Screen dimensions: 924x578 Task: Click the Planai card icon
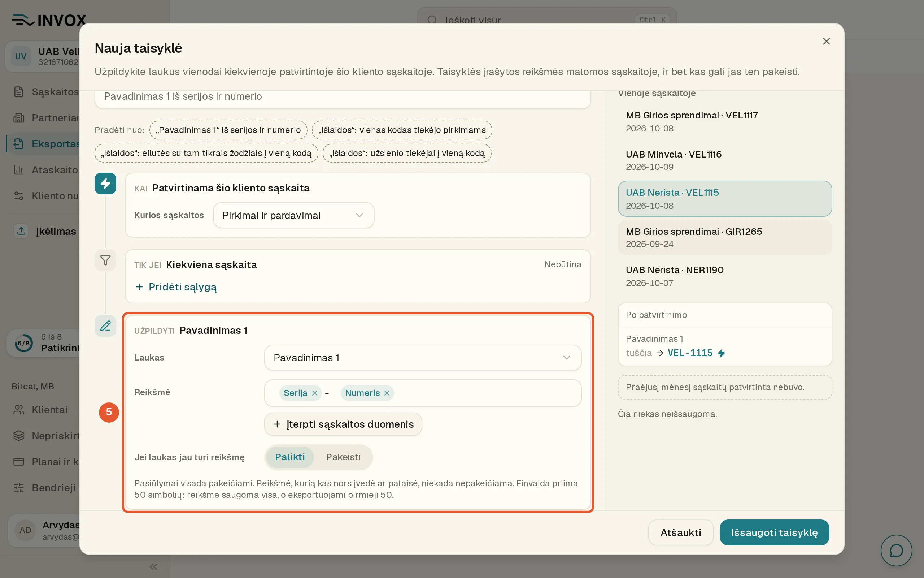19,462
